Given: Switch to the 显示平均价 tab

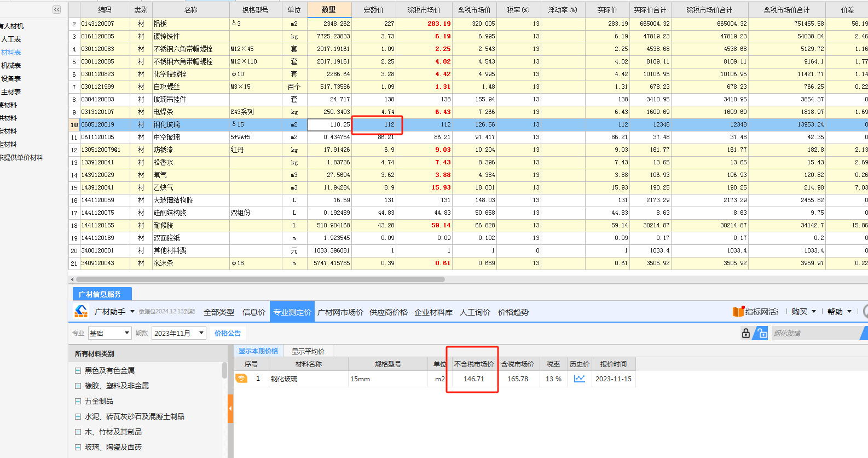Looking at the screenshot, I should pyautogui.click(x=308, y=351).
